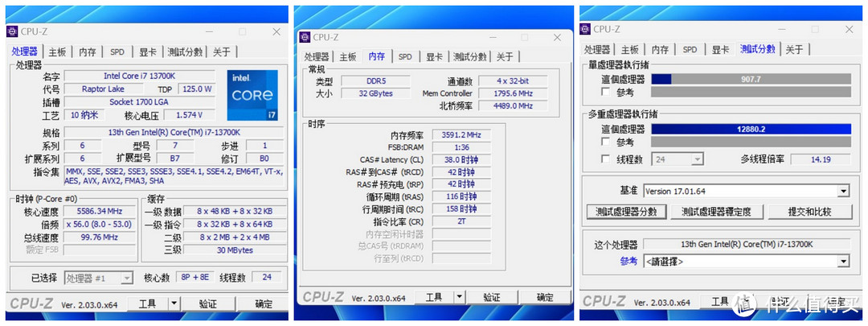Click the core count field 8P + 8E
The image size is (868, 326).
pos(194,277)
